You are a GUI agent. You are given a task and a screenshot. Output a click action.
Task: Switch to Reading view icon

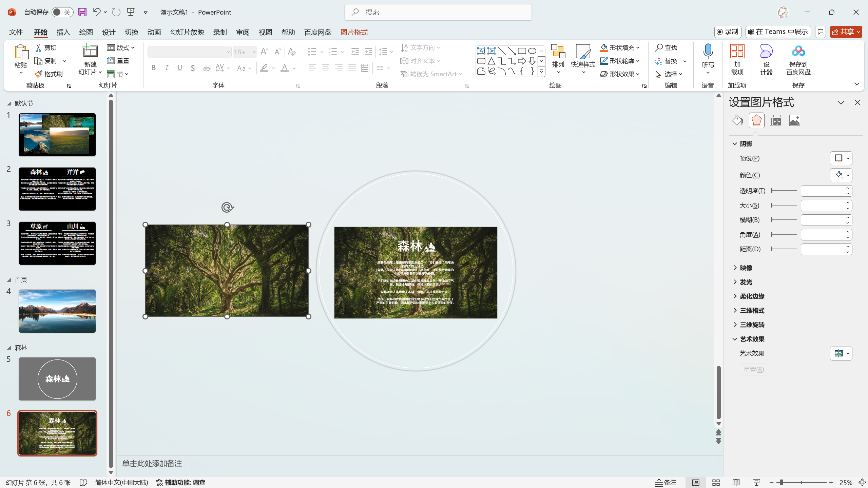tap(736, 482)
